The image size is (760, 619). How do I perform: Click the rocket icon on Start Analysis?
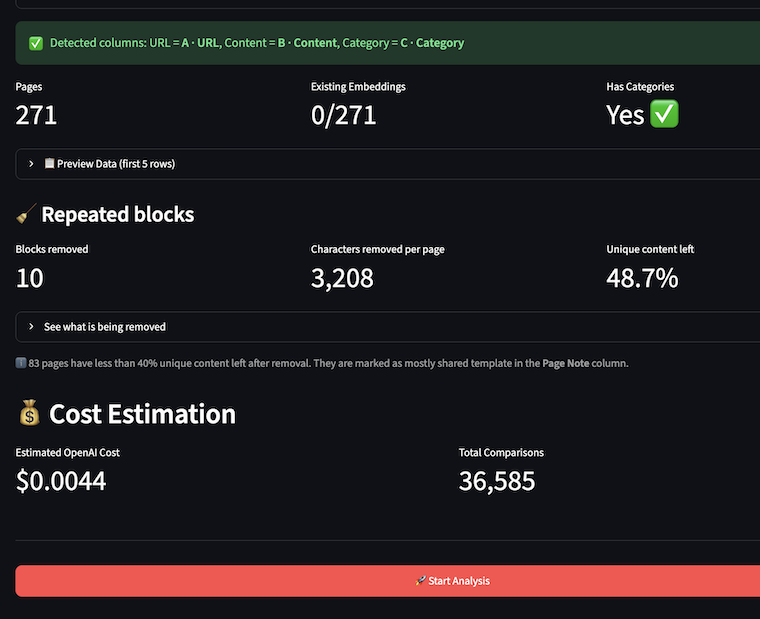coord(420,580)
